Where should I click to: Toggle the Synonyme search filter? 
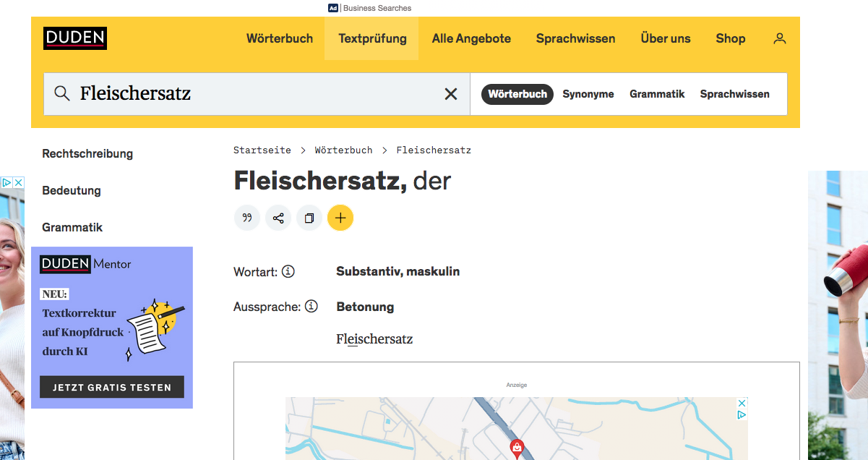click(x=588, y=93)
